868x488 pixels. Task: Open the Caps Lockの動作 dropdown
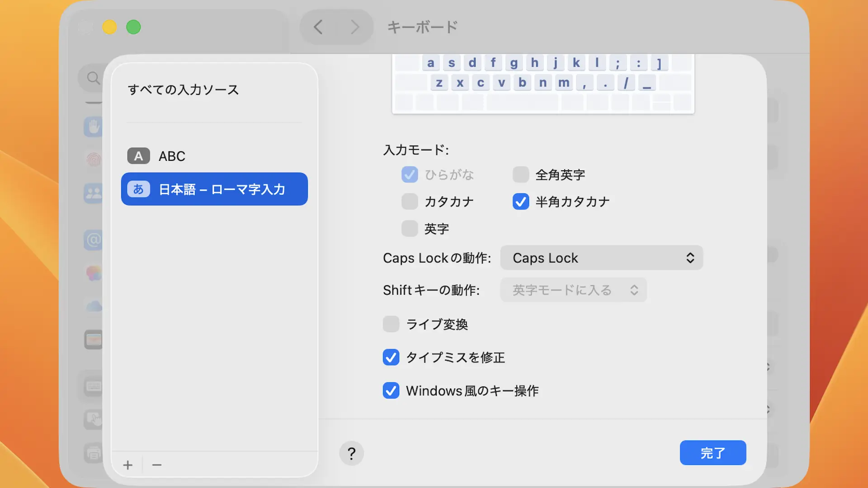point(601,258)
